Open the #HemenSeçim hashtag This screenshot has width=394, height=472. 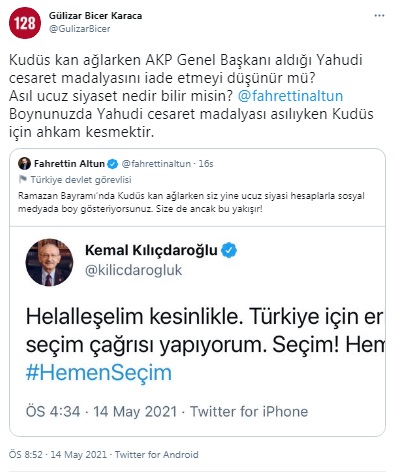pos(99,373)
